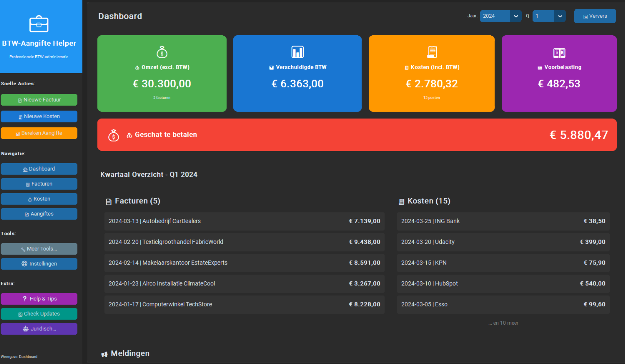Click the red Geschat te betalen banner
This screenshot has width=625, height=364.
357,135
